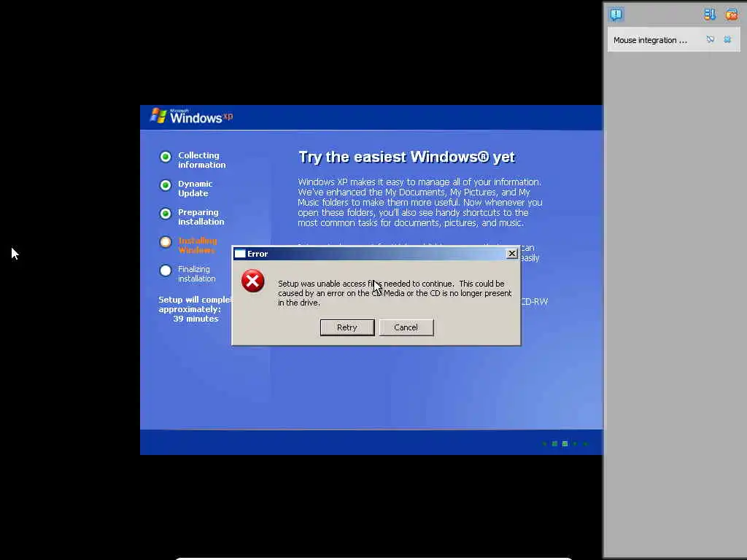Click Cancel in the Error dialog
The height and width of the screenshot is (560, 747).
(406, 327)
